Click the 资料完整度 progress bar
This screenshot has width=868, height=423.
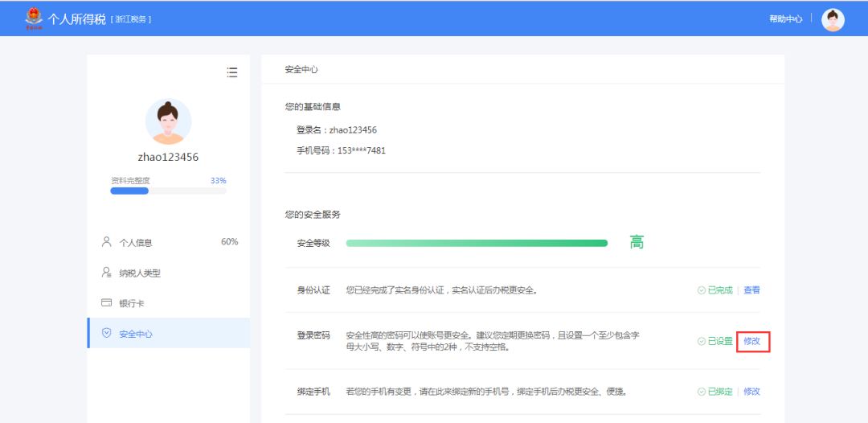pos(168,191)
